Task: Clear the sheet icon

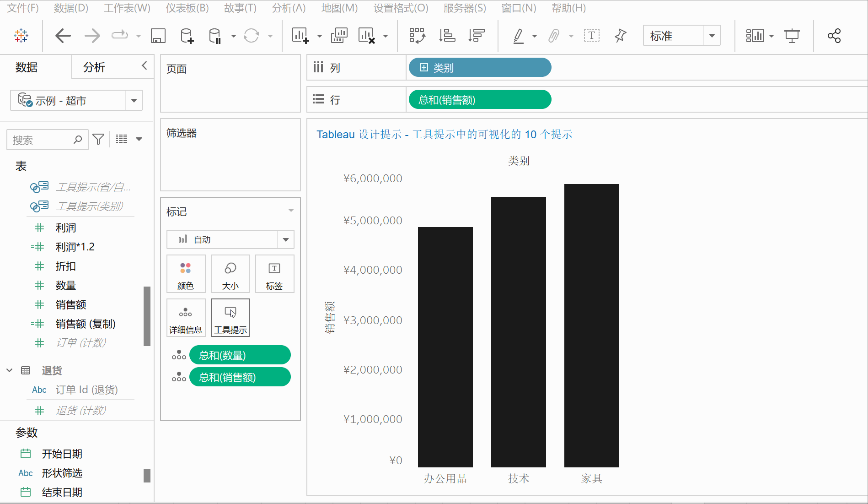Action: (367, 36)
